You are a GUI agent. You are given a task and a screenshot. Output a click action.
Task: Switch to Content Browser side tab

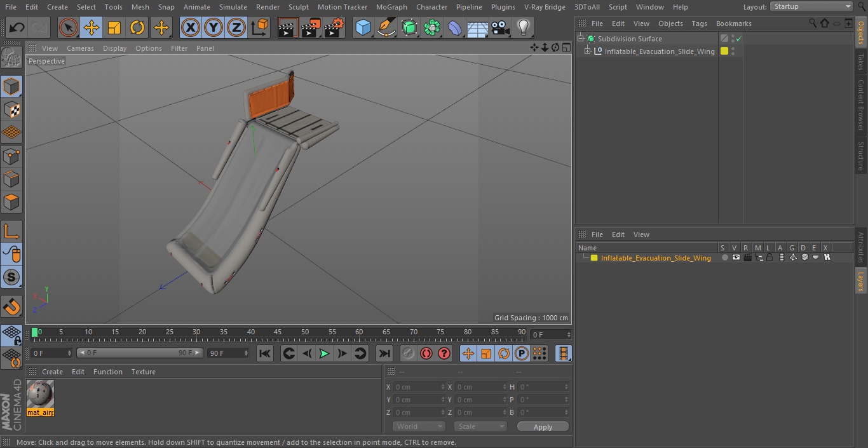click(x=861, y=105)
